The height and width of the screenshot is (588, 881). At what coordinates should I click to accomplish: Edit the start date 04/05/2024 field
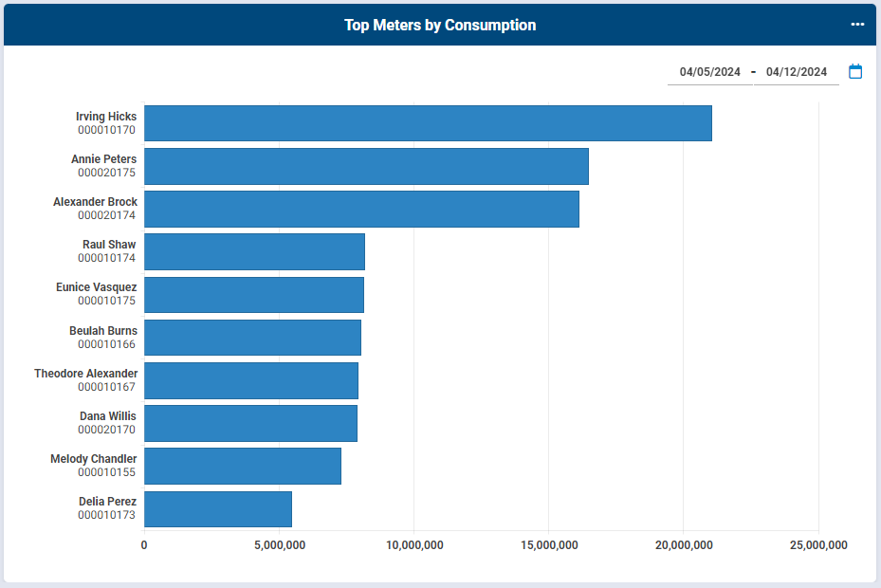pyautogui.click(x=709, y=72)
